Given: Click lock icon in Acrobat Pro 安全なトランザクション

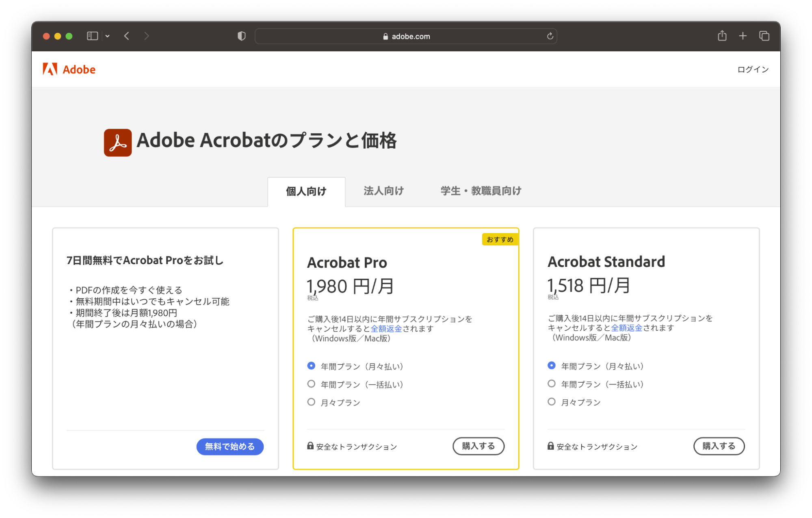Looking at the screenshot, I should point(310,446).
